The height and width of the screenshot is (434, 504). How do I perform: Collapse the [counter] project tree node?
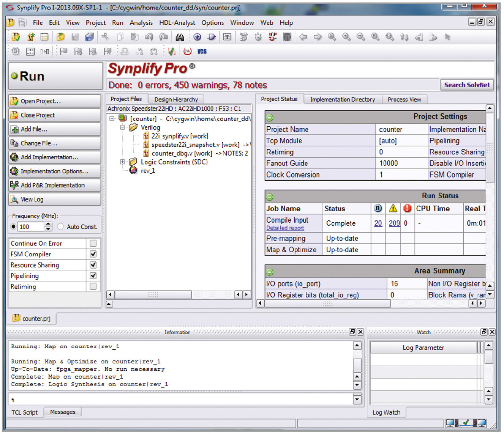(112, 118)
